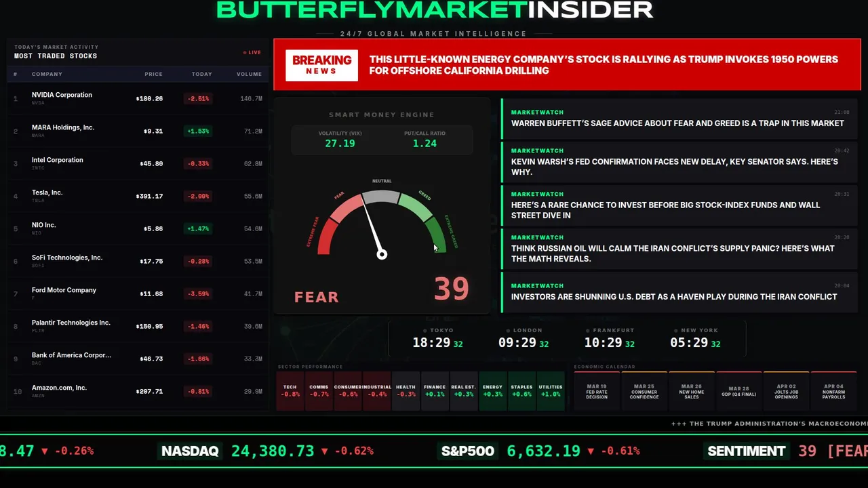Click the Put/Call Ratio 1.24 value
The width and height of the screenshot is (868, 488).
425,144
